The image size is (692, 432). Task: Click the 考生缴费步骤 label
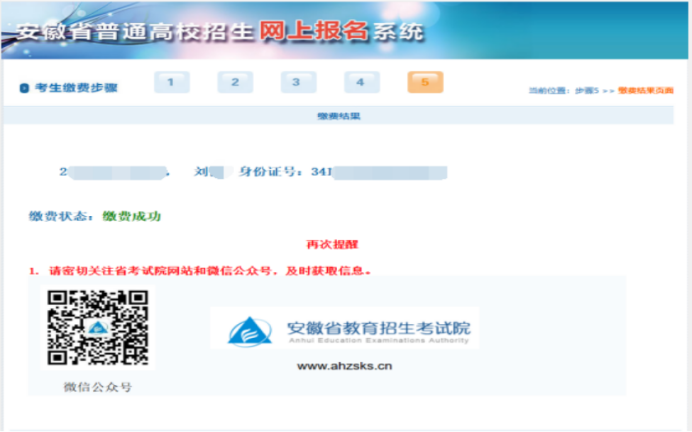click(76, 88)
